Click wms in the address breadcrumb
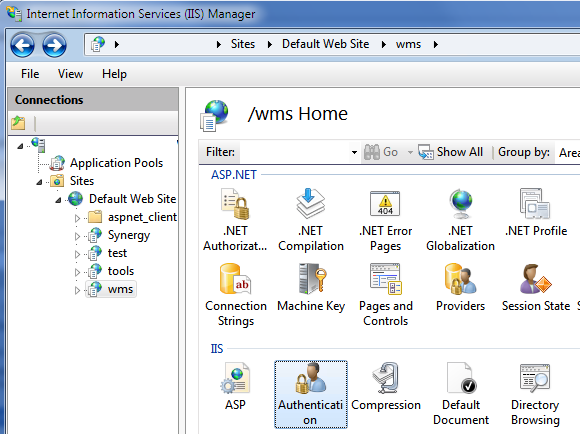This screenshot has width=580, height=434. (408, 44)
